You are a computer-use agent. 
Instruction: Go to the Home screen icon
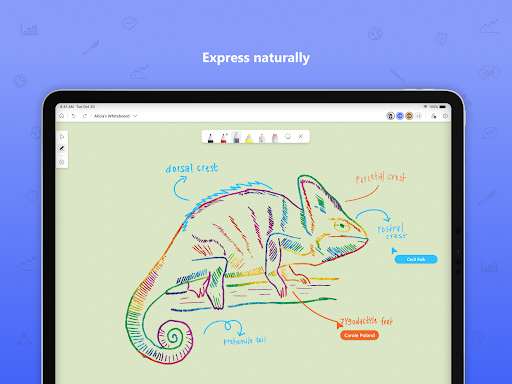coord(62,116)
